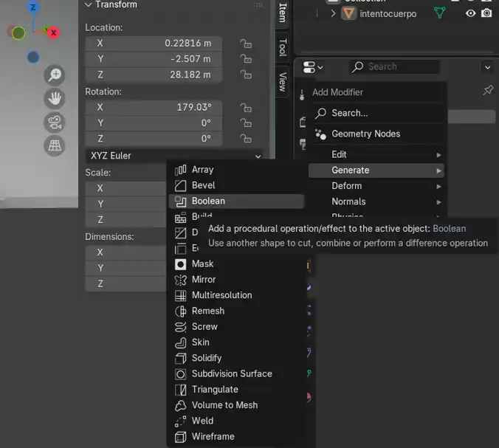Open the Properties editor type dropdown
Image resolution: width=499 pixels, height=448 pixels.
click(313, 67)
